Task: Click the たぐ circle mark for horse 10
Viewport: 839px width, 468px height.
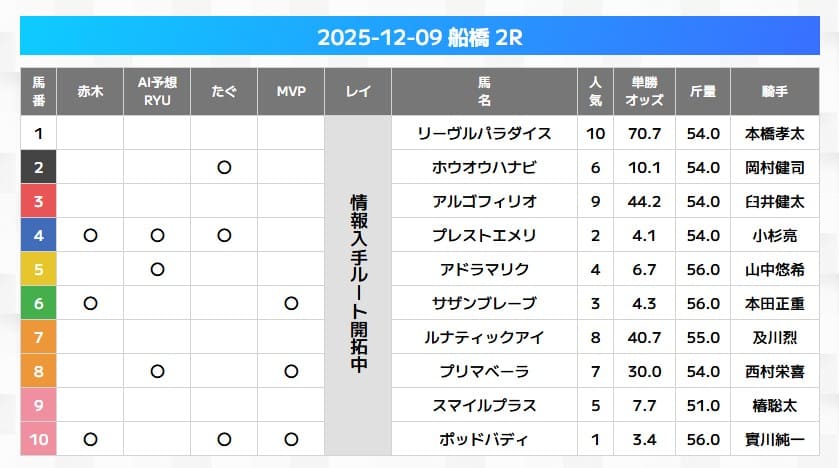Action: point(224,438)
